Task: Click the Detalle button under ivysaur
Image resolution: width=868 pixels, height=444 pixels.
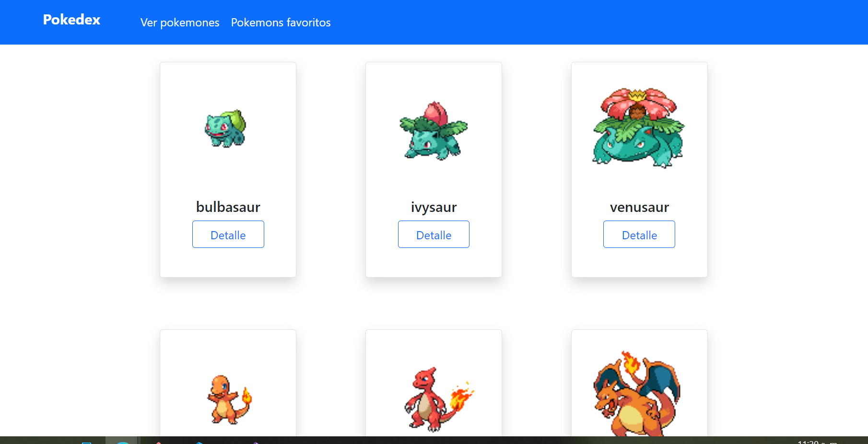Action: tap(434, 234)
